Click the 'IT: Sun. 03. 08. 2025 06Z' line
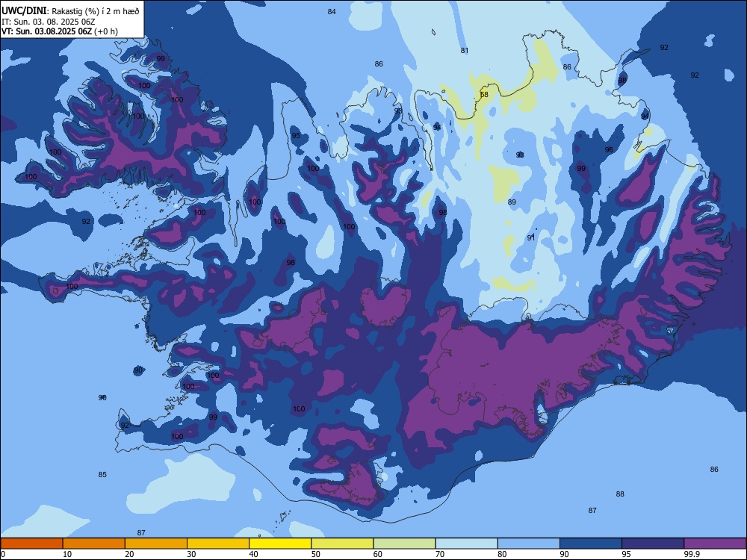This screenshot has height=560, width=747. pos(48,22)
